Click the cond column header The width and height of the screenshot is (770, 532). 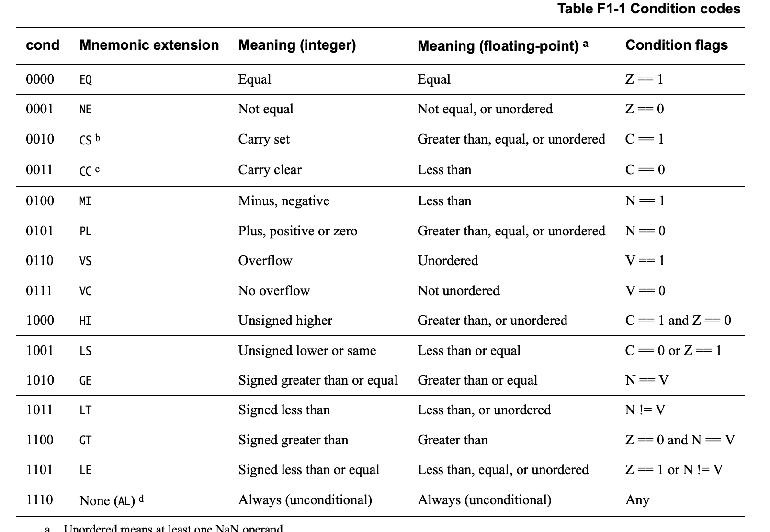(x=43, y=45)
